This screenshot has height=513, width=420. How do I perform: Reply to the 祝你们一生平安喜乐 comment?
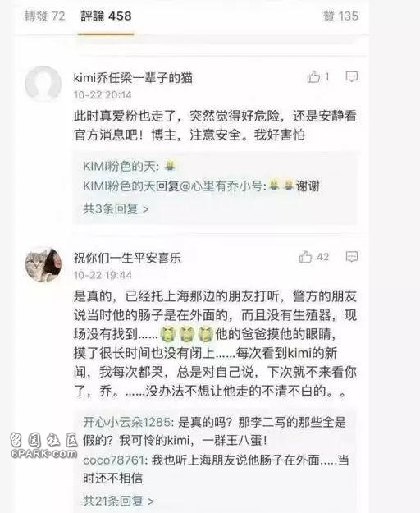(x=352, y=257)
